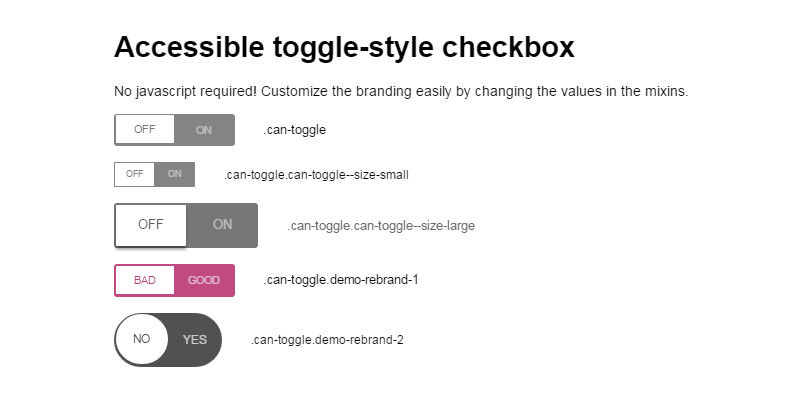Select GOOD on the pink toggle

point(204,280)
